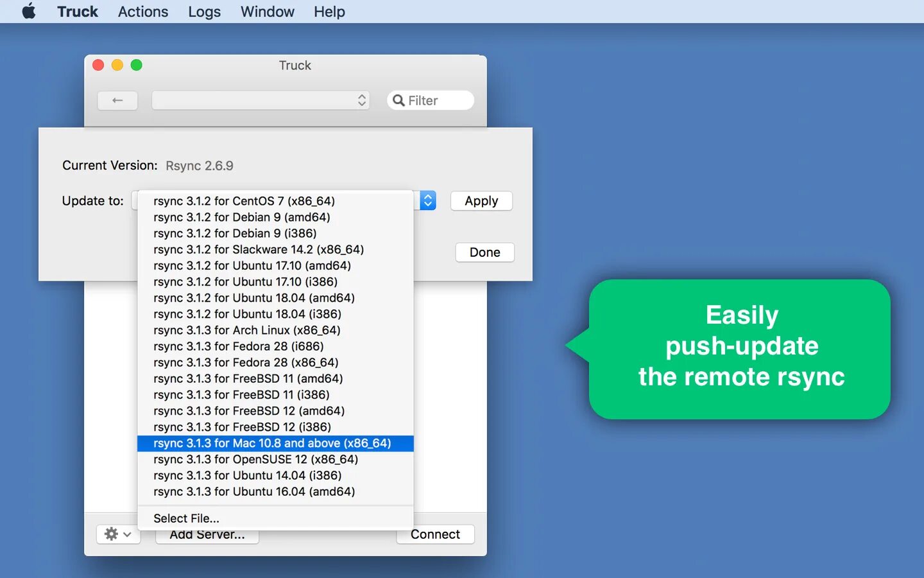Open the Help menu
Image resolution: width=924 pixels, height=578 pixels.
pos(329,11)
